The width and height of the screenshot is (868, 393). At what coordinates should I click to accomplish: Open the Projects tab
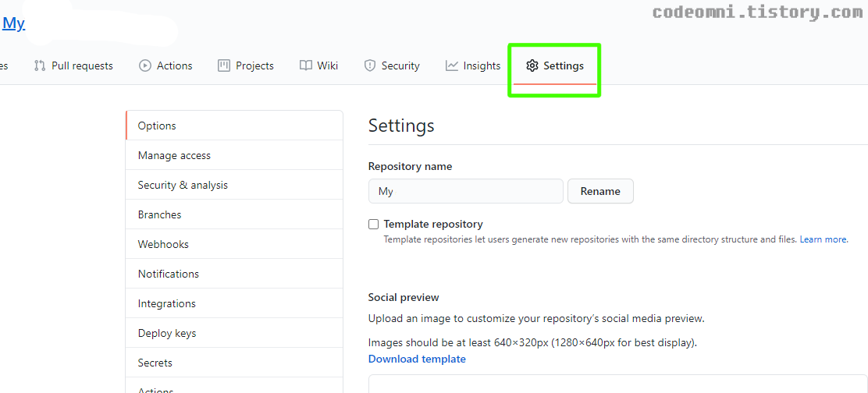(246, 65)
